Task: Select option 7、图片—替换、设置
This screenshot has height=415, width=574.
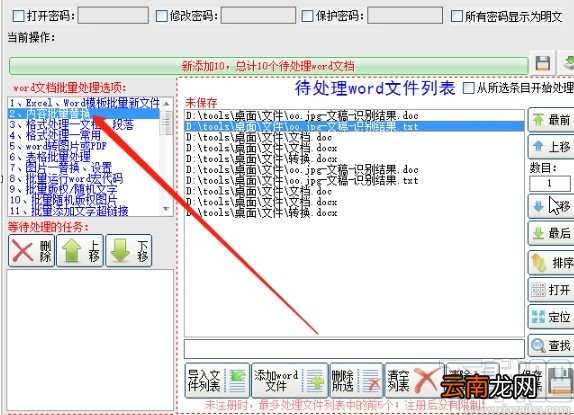Action: click(84, 168)
